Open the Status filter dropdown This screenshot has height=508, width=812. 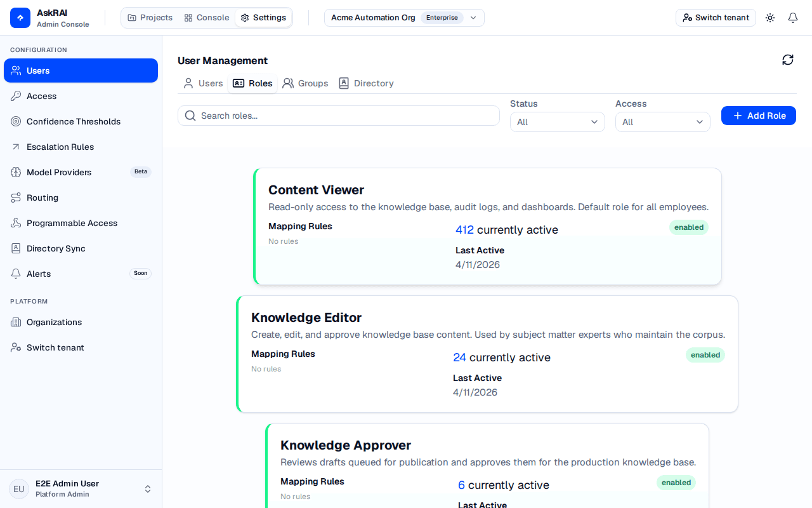click(558, 122)
